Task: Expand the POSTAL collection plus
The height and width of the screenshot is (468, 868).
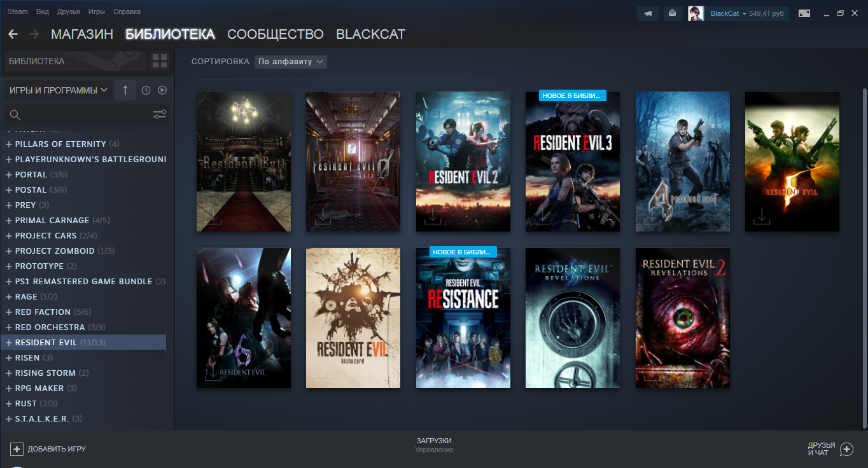Action: click(9, 189)
